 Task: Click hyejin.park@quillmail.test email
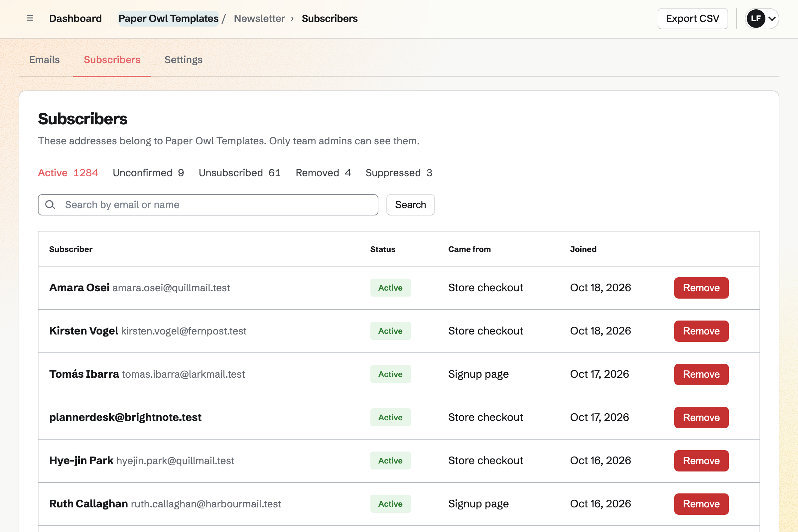pyautogui.click(x=175, y=461)
